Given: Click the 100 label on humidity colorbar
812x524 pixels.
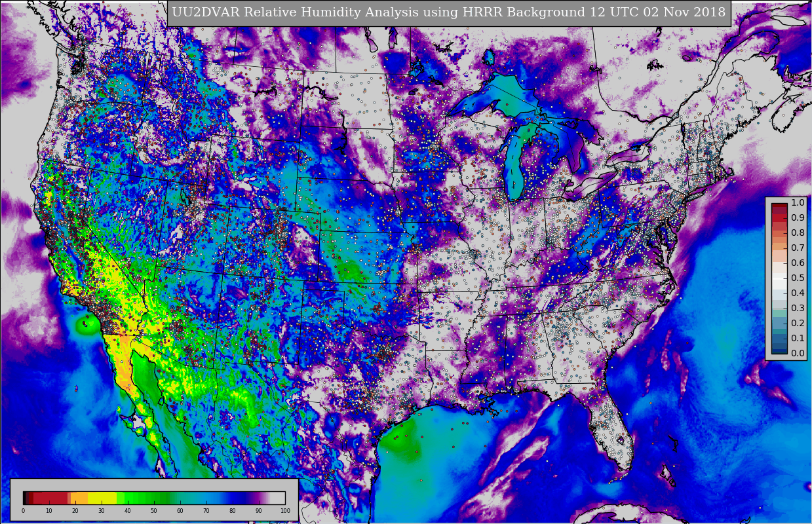Looking at the screenshot, I should click(x=285, y=511).
